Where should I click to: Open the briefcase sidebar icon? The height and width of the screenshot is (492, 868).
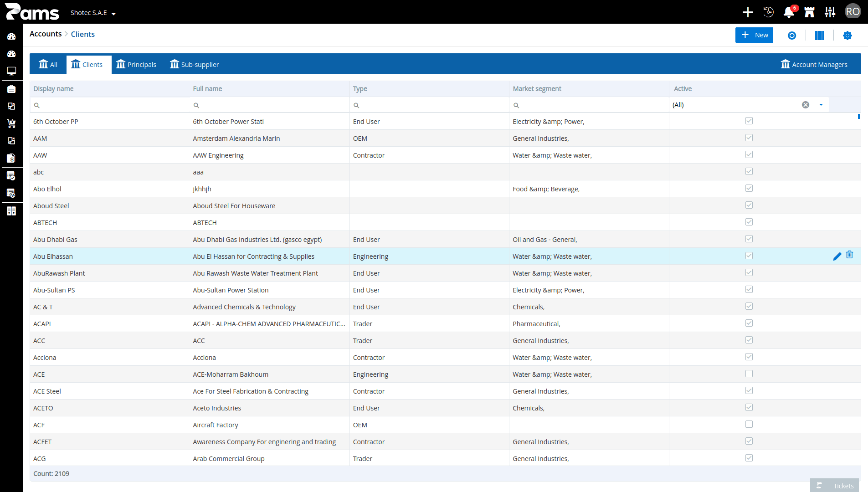tap(11, 89)
